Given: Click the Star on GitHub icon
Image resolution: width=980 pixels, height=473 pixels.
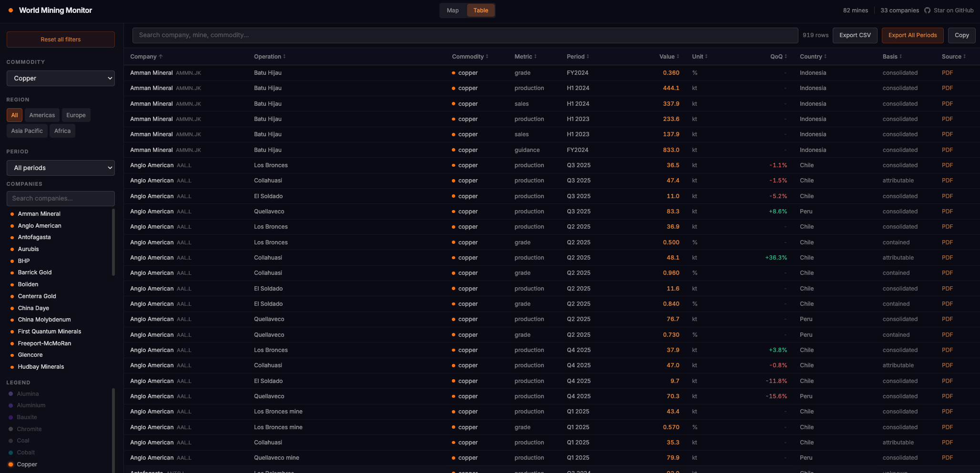Looking at the screenshot, I should point(927,10).
